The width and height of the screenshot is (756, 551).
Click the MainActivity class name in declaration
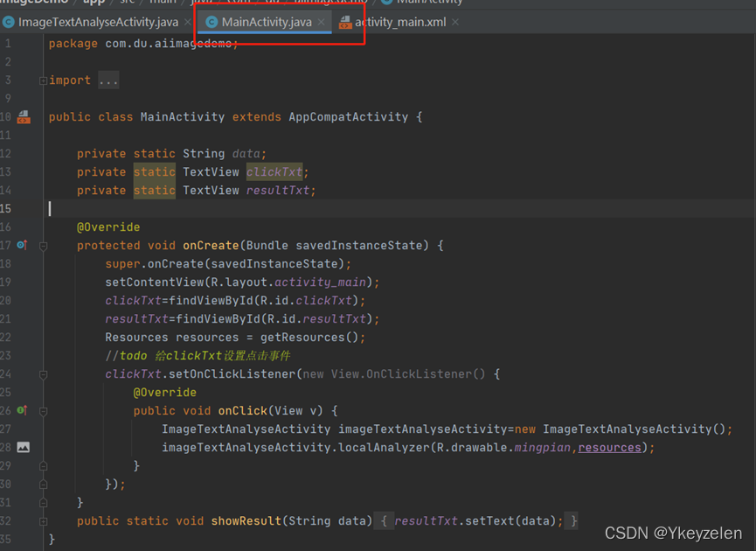[x=183, y=117]
